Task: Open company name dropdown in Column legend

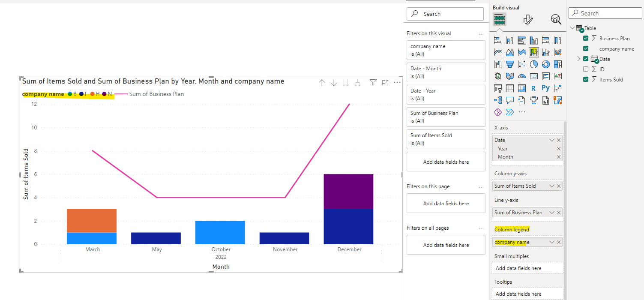Action: point(552,242)
